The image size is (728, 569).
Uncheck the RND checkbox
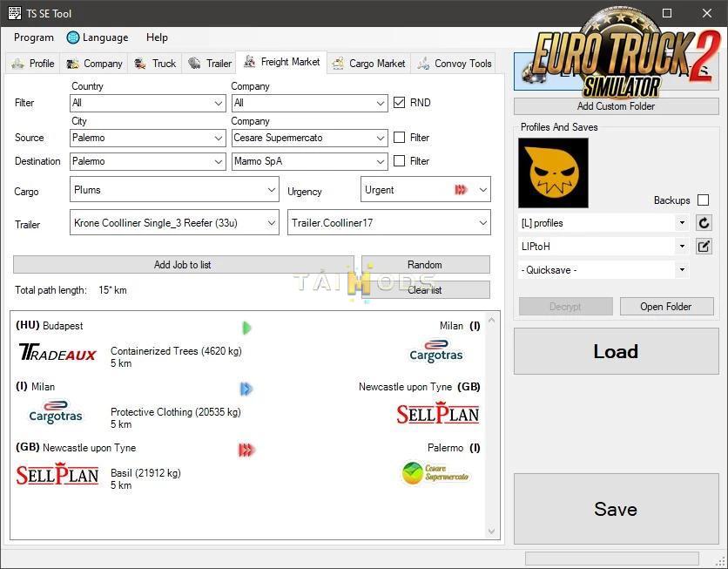(399, 103)
